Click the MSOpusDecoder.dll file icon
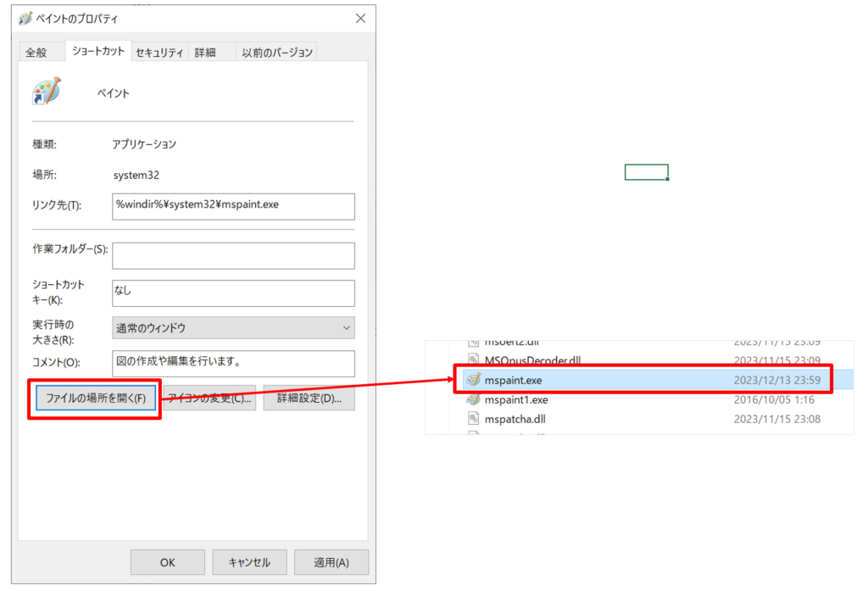The image size is (868, 591). click(473, 360)
